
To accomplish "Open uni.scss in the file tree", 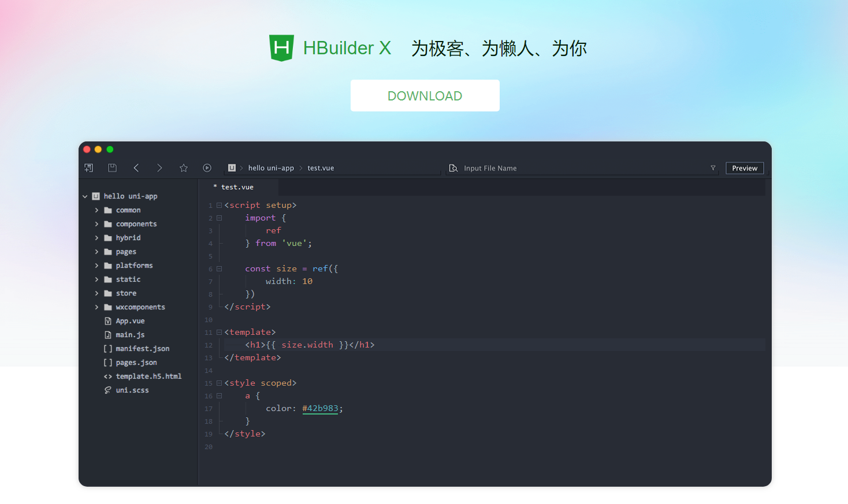I will (x=132, y=390).
